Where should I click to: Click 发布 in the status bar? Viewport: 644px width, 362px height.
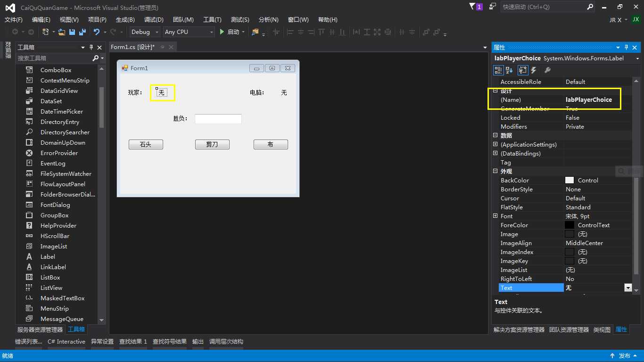pos(625,356)
